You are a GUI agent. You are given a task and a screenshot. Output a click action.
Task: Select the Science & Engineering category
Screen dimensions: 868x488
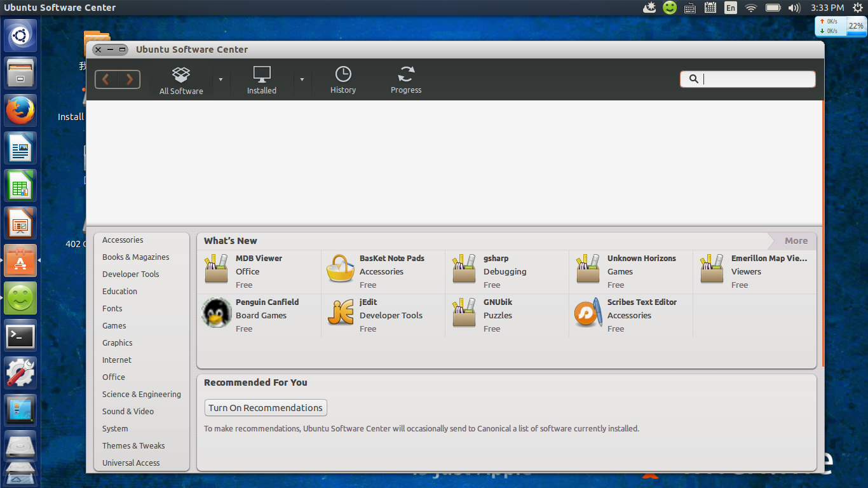click(x=141, y=395)
